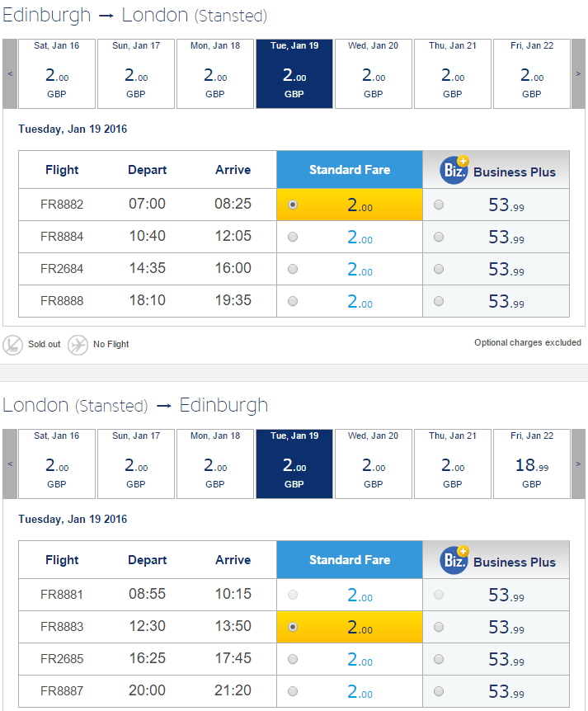Select Standard Fare for flight FR8884
Image resolution: width=588 pixels, height=711 pixels.
[x=293, y=237]
